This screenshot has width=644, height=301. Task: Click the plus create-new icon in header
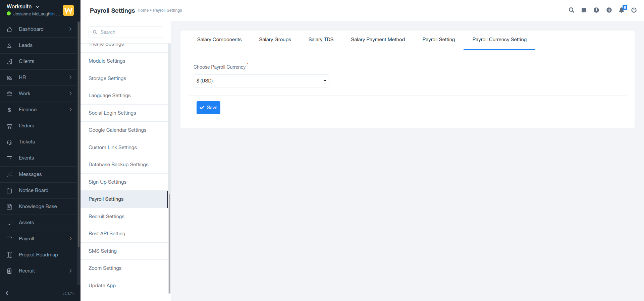coord(609,10)
